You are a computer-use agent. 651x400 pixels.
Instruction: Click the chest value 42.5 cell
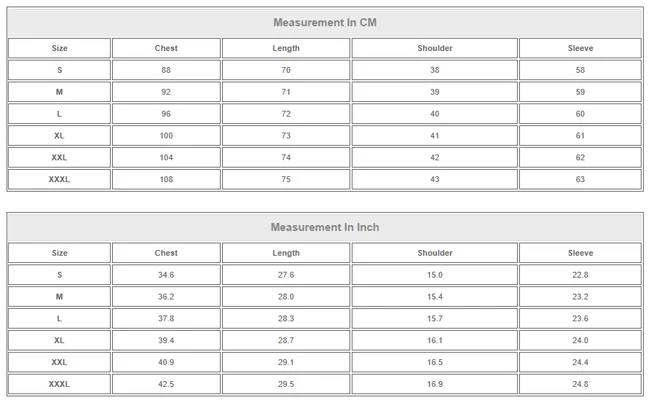[166, 385]
